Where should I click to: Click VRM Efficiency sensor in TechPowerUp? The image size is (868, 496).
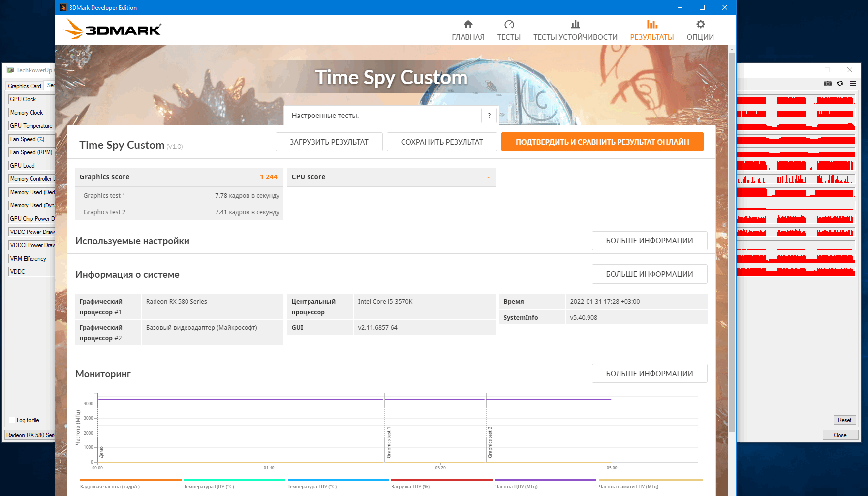coord(31,259)
